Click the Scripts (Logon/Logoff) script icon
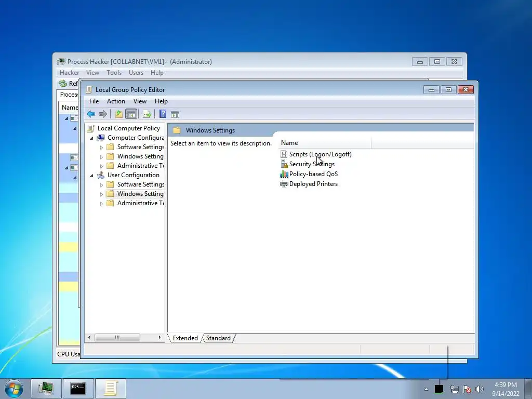This screenshot has height=399, width=532. (x=284, y=154)
